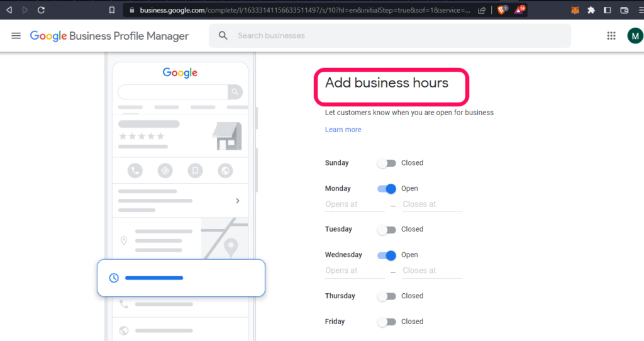The width and height of the screenshot is (644, 341).
Task: Click the search button in the phone preview
Action: [235, 92]
